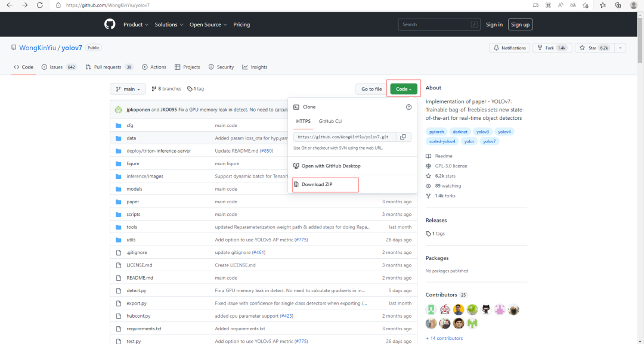Click the file icon next to hubconf.py
This screenshot has width=644, height=344.
119,316
